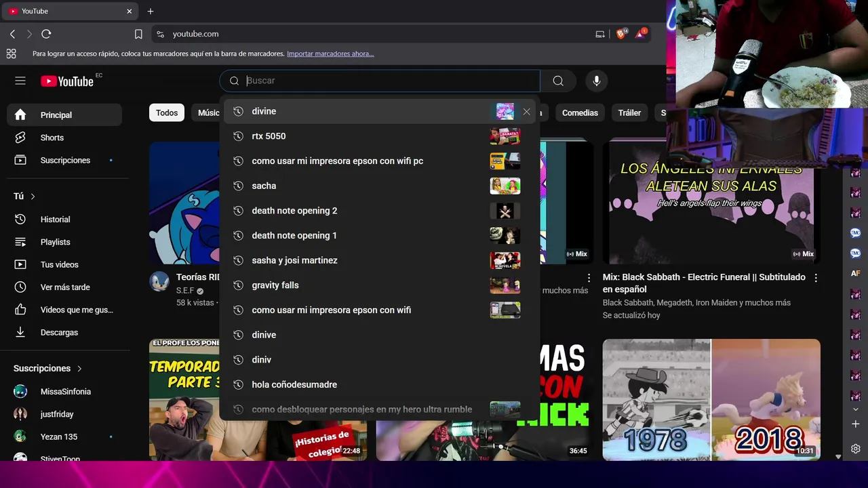This screenshot has height=488, width=868.
Task: Open a new browser tab
Action: [151, 11]
